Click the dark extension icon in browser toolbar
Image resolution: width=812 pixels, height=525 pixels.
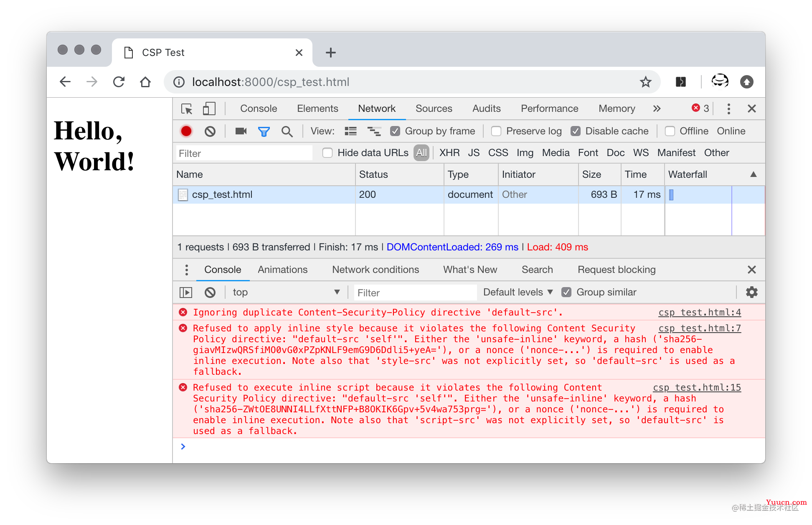coord(681,82)
